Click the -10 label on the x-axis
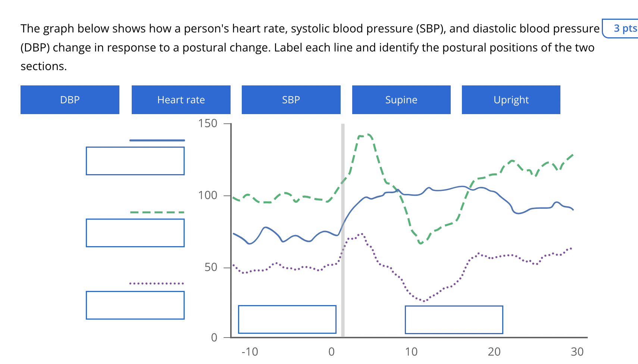 click(x=249, y=352)
